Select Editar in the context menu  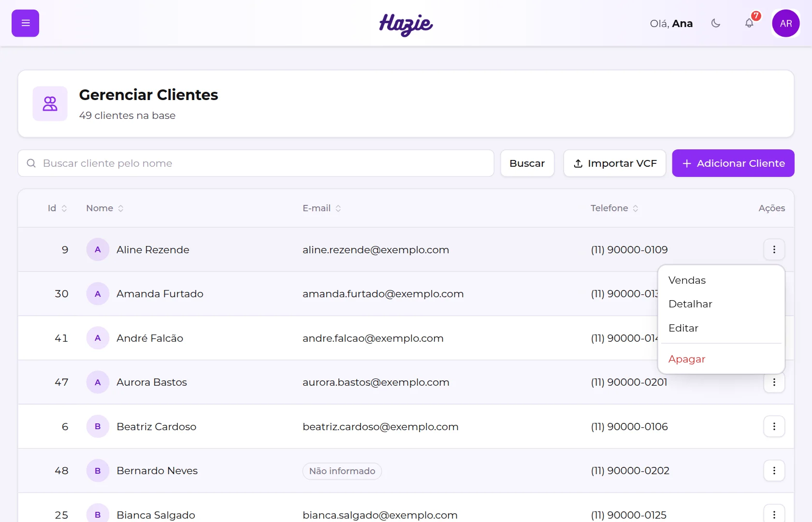pyautogui.click(x=721, y=328)
